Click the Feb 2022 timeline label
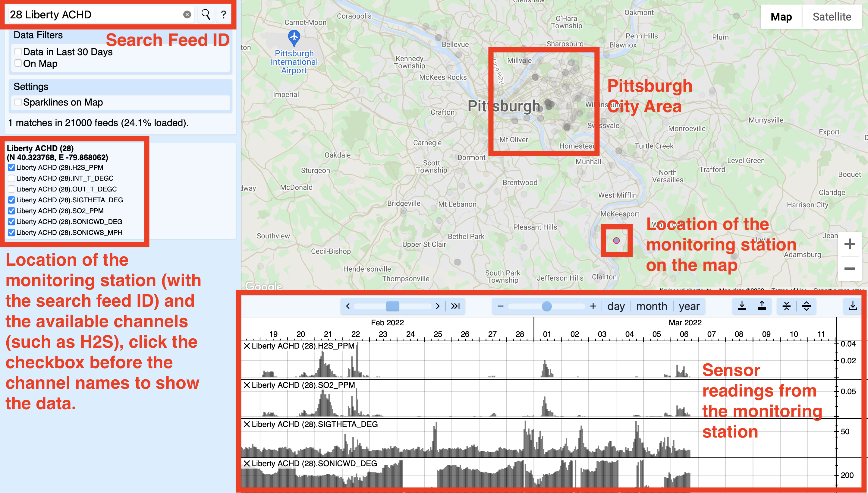Viewport: 868px width, 493px height. (x=388, y=322)
